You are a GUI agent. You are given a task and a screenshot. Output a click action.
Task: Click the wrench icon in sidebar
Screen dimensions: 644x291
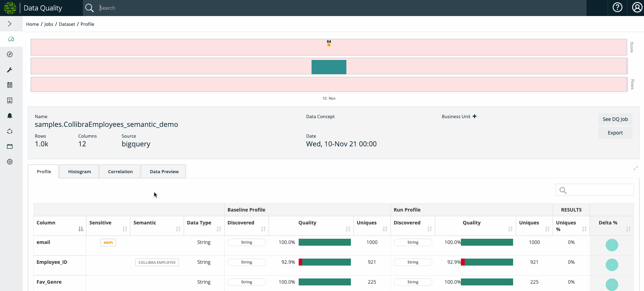[x=10, y=70]
